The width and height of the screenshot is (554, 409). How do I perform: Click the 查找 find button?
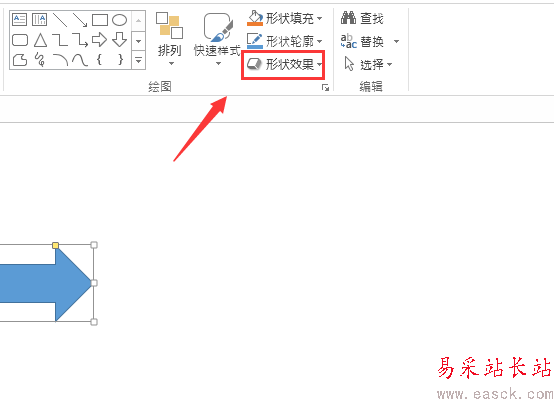[x=362, y=18]
